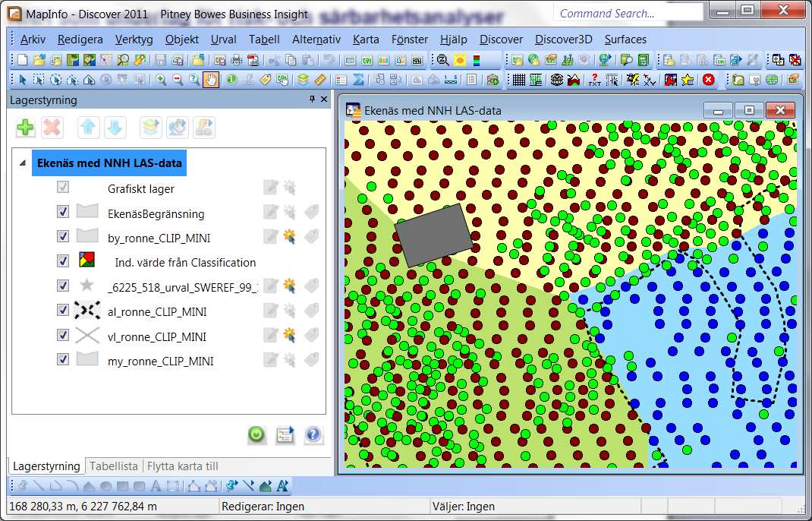Click the printer icon in the toolbar

point(236,60)
